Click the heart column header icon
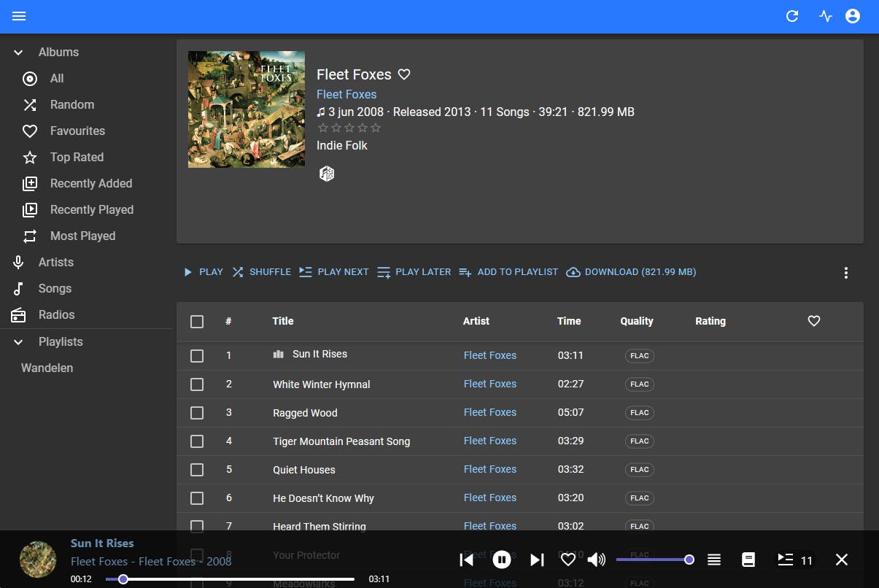879x588 pixels. tap(814, 321)
